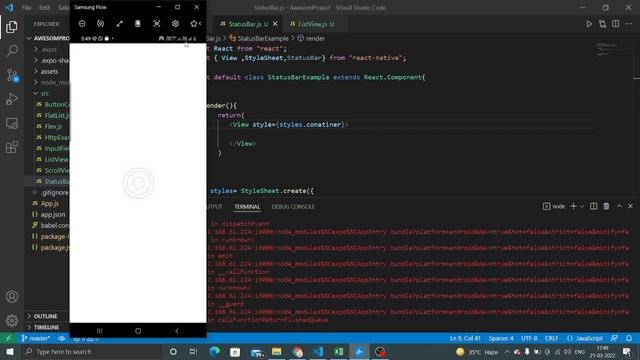Switch to the Debug Console panel tab
Screen dimensions: 640x360
coord(293,207)
